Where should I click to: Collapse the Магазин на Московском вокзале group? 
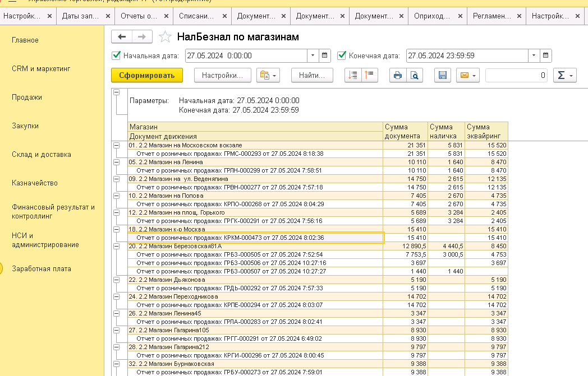117,145
